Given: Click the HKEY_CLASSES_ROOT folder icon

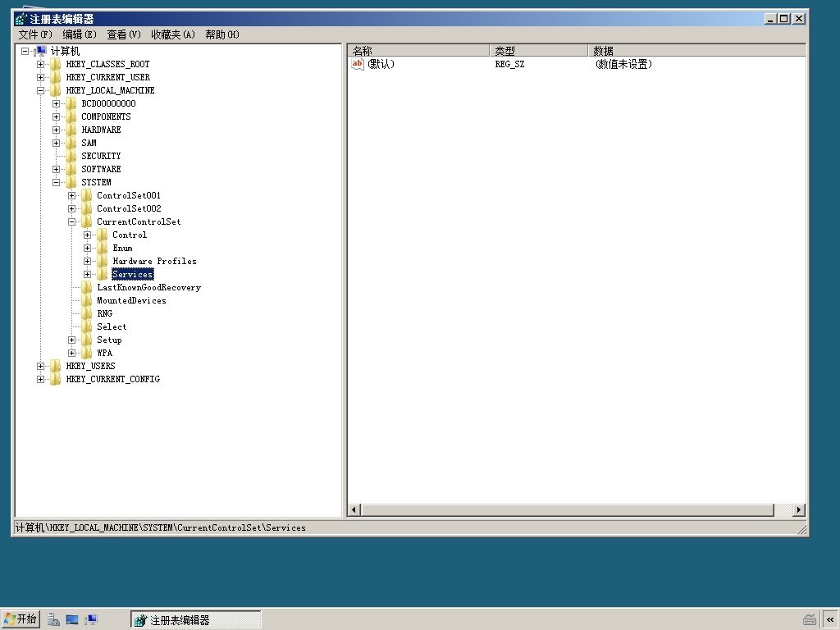Looking at the screenshot, I should (x=55, y=64).
